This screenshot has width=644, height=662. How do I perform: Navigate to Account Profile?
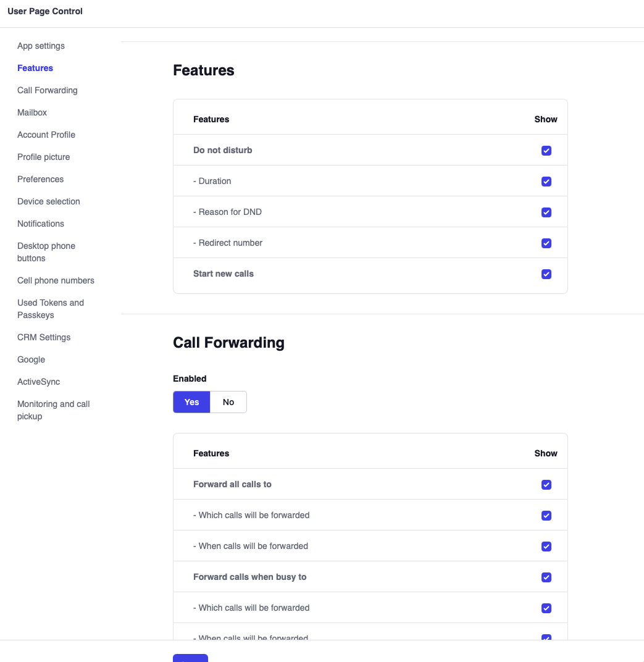click(46, 135)
